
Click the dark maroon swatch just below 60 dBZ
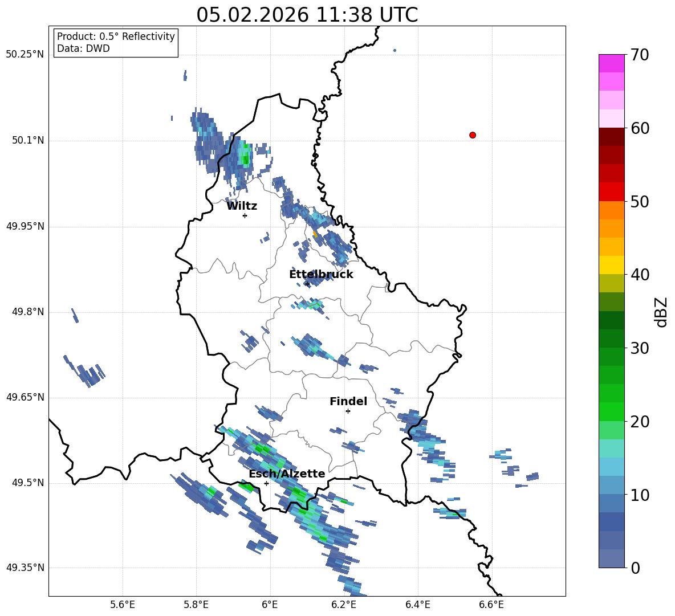[x=611, y=137]
